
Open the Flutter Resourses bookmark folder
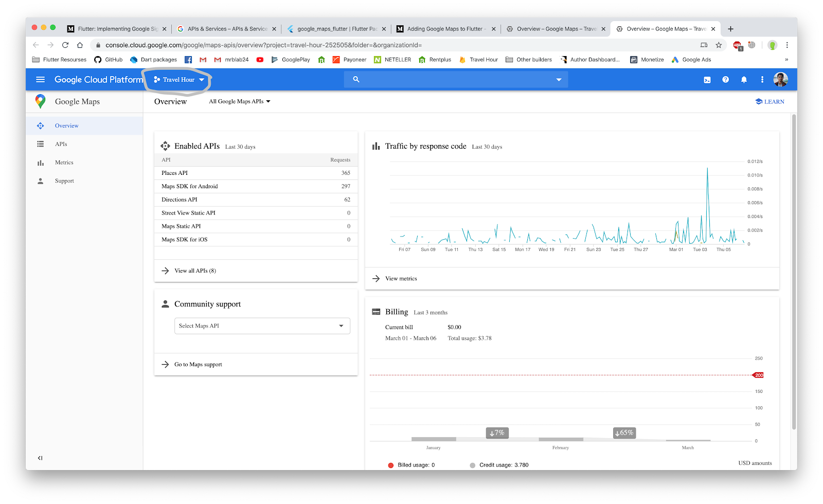pos(59,60)
